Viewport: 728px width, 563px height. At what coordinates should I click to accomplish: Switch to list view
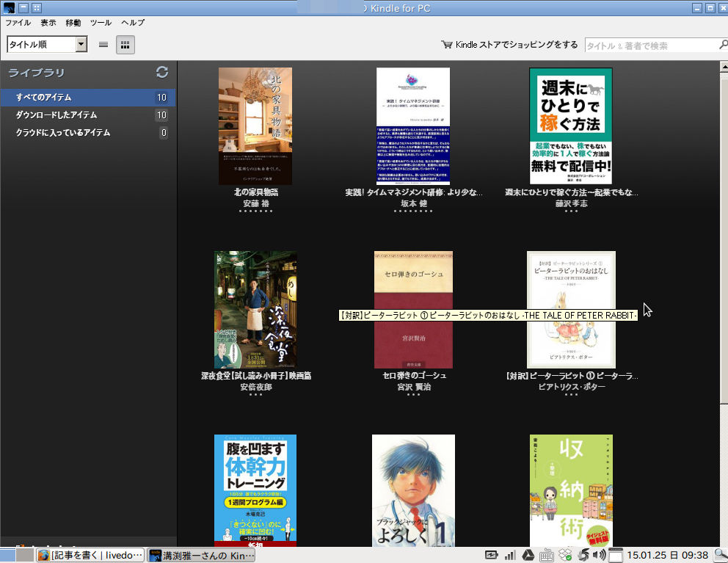pos(103,45)
